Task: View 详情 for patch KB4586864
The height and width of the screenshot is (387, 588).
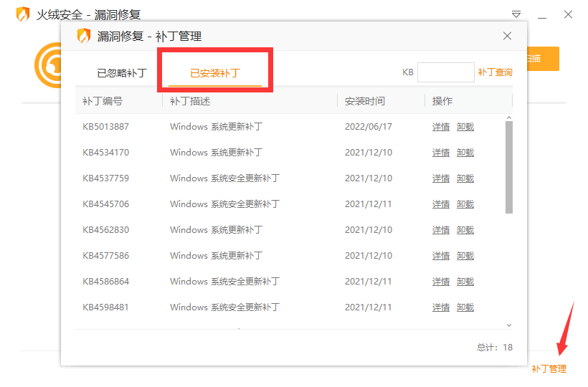Action: coord(440,282)
